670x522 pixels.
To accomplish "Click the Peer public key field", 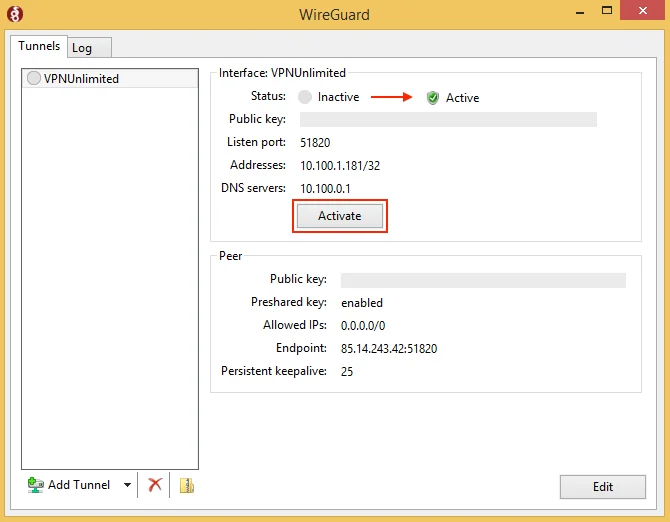I will coord(483,280).
